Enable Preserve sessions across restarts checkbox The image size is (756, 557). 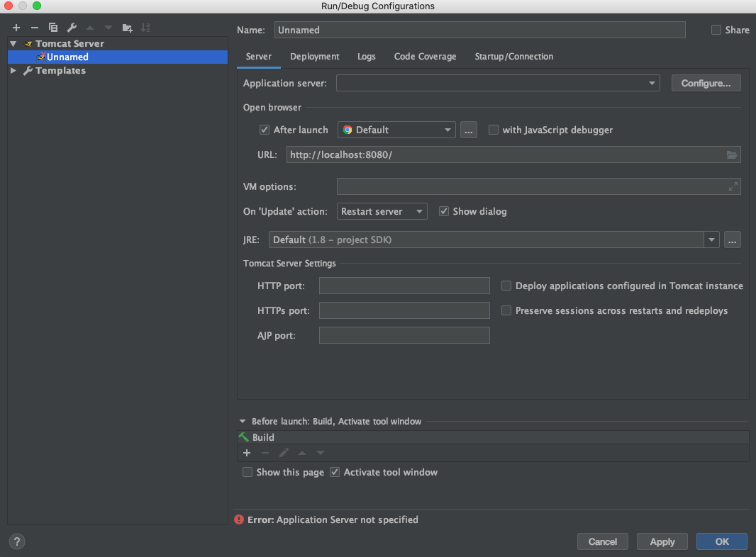[506, 311]
